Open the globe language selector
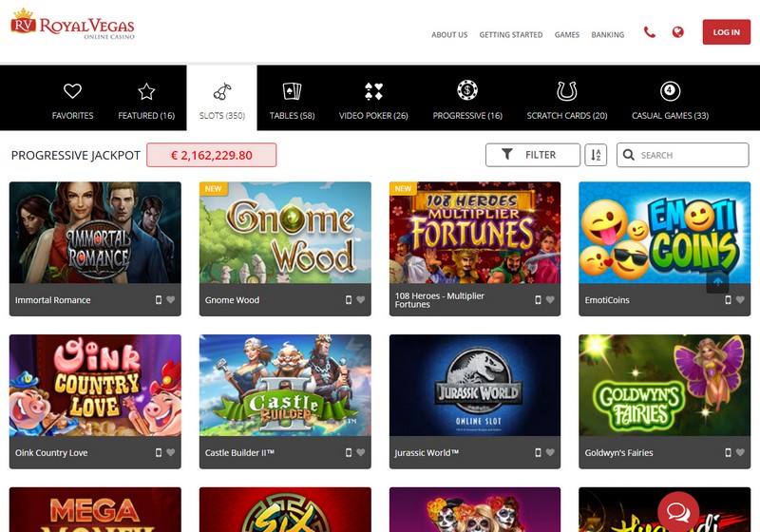 point(677,32)
